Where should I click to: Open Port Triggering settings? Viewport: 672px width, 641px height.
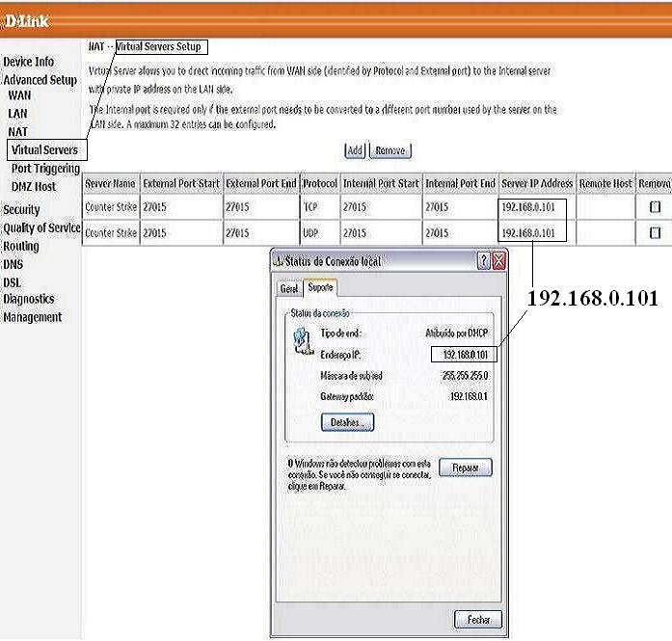[x=45, y=169]
